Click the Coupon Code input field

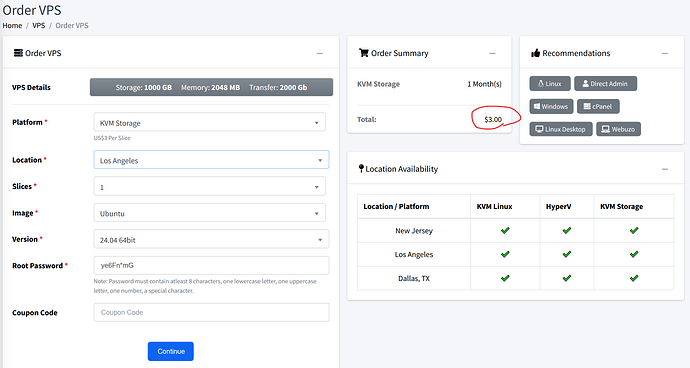click(x=211, y=312)
